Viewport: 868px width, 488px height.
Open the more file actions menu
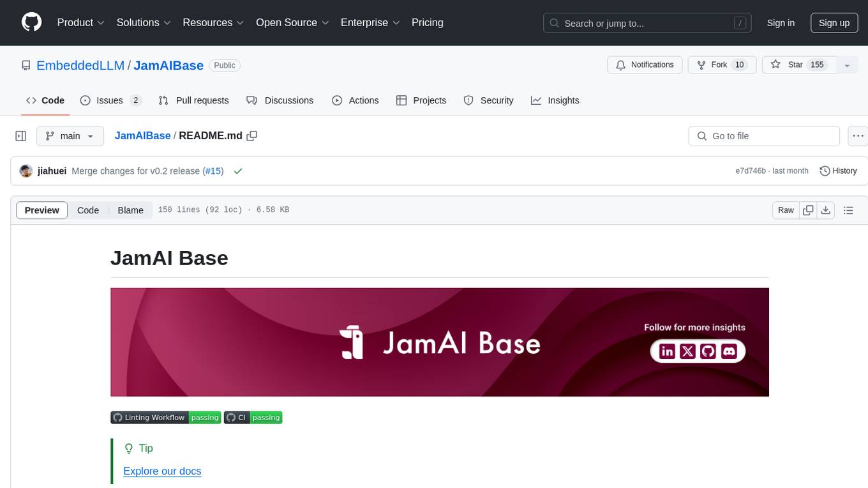click(x=858, y=136)
